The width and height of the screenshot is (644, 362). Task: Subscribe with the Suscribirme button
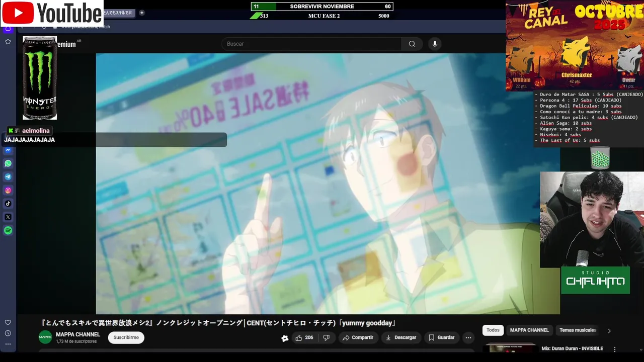(x=126, y=338)
